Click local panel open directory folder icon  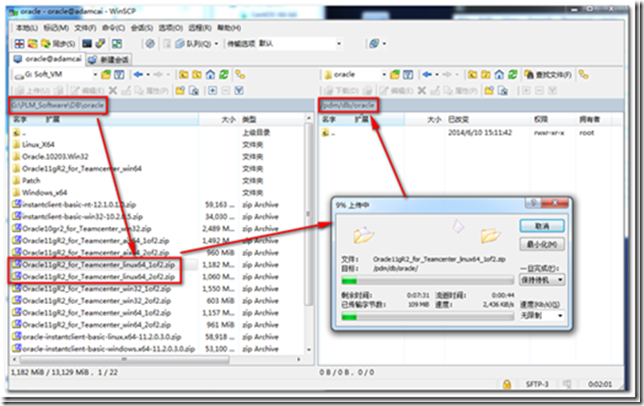coord(106,75)
